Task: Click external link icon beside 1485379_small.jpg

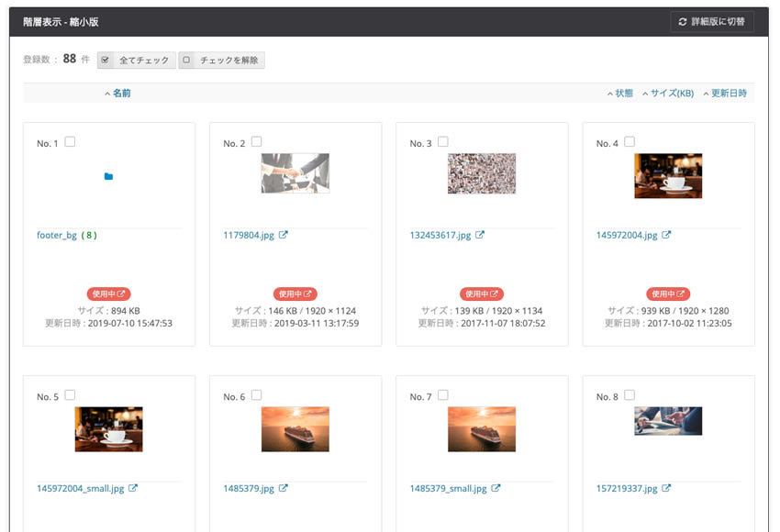Action: 496,488
